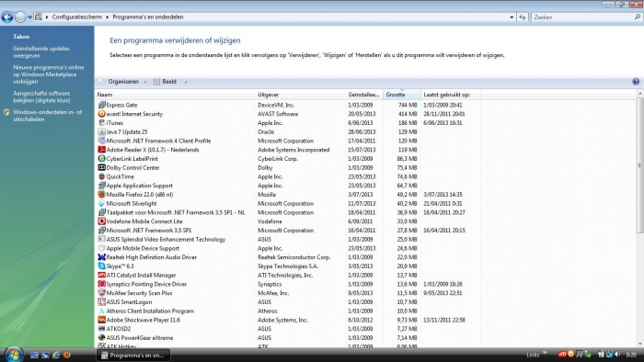Open Nieuwe programma's online verkrijgen link
Screen dimensions: 644x362
point(49,74)
